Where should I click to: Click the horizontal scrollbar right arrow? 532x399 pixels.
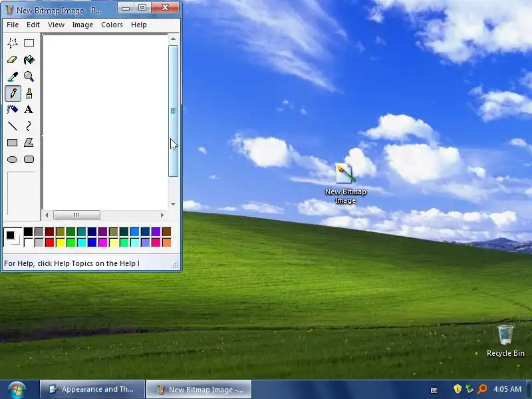[x=162, y=215]
